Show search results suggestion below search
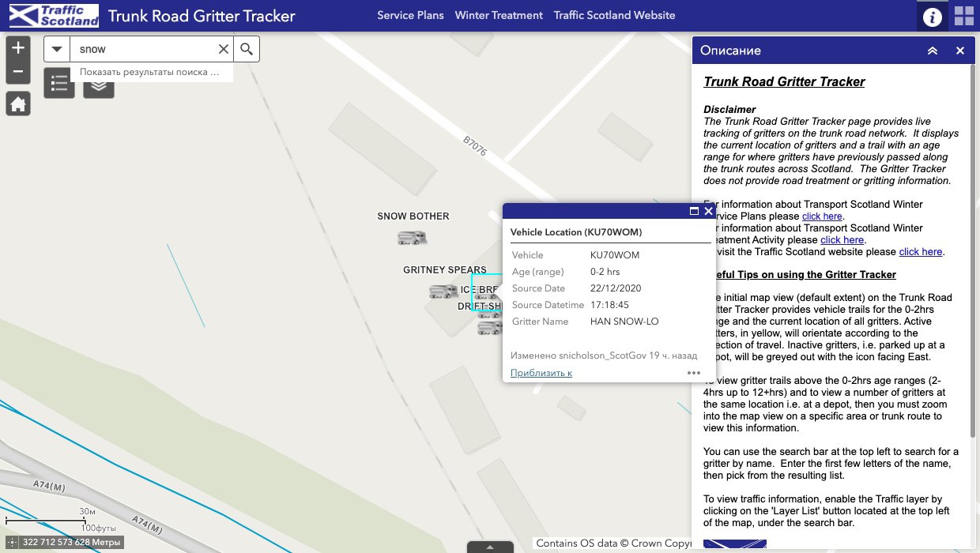The image size is (980, 553). click(x=151, y=72)
